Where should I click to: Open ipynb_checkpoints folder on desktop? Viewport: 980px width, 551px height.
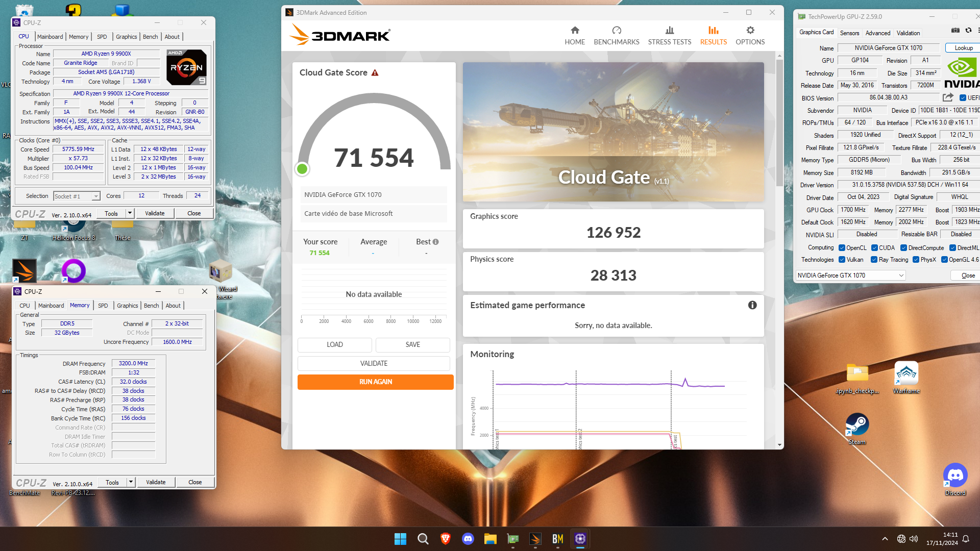tap(857, 378)
